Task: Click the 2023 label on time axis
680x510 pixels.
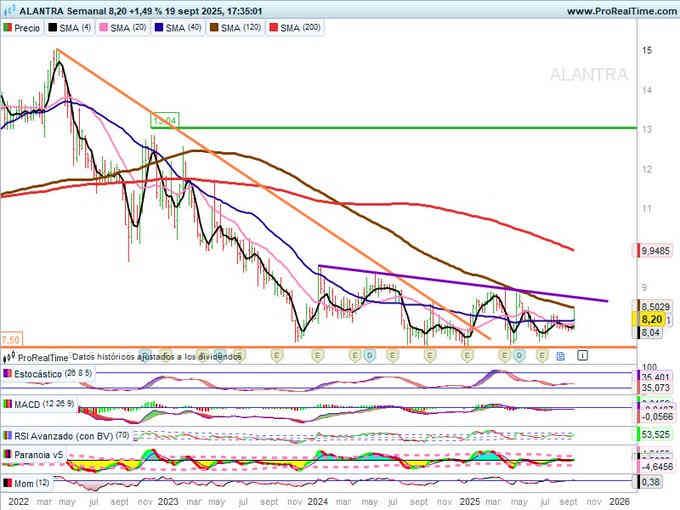Action: [x=168, y=502]
